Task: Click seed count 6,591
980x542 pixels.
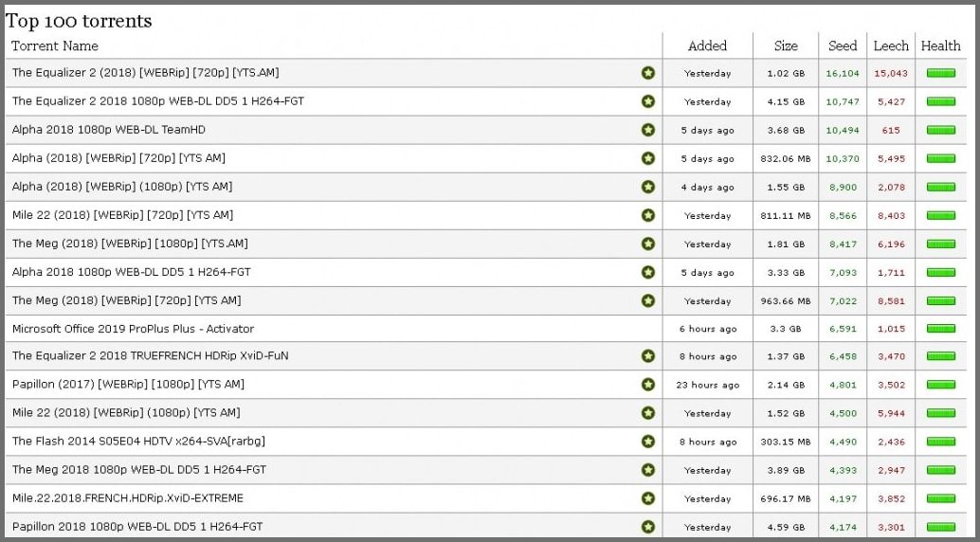Action: point(843,329)
